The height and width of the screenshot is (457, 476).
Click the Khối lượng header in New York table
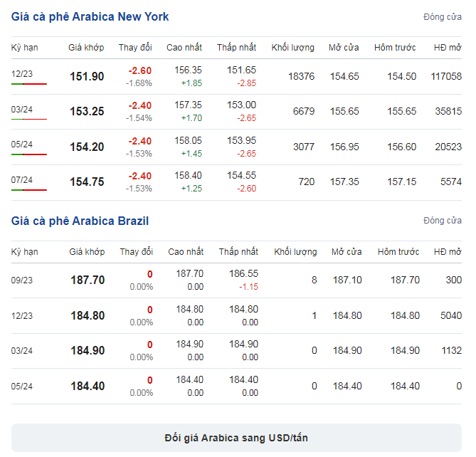(x=293, y=48)
